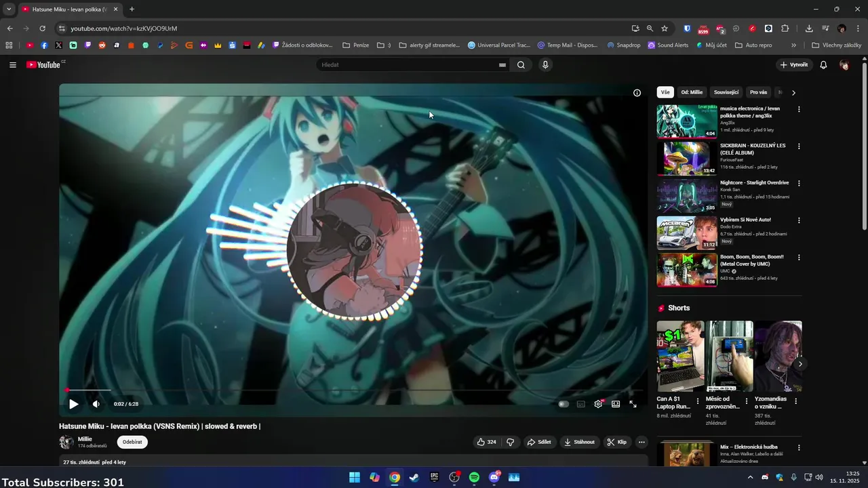Viewport: 868px width, 488px height.
Task: Open options for Can A $1 Laptop short
Action: (x=698, y=401)
